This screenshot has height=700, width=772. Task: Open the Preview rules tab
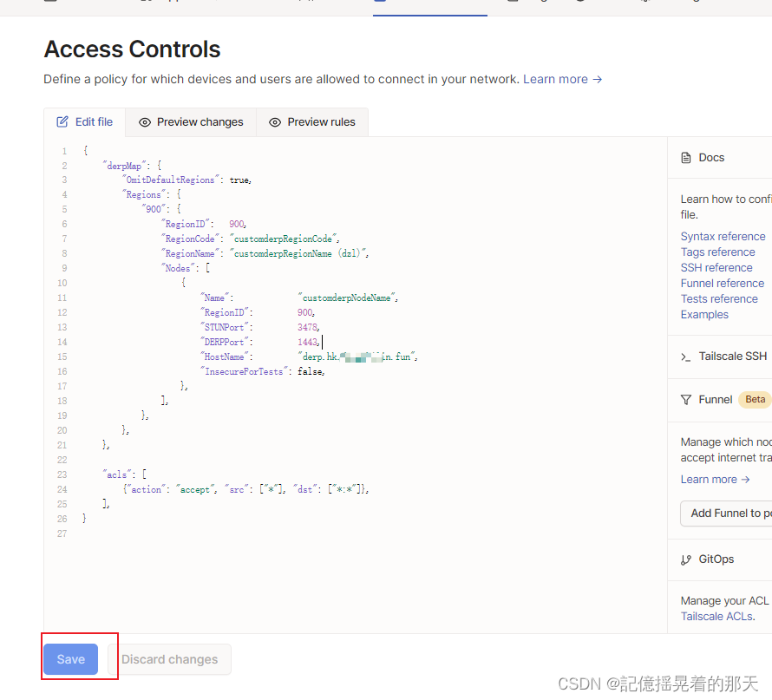(312, 122)
